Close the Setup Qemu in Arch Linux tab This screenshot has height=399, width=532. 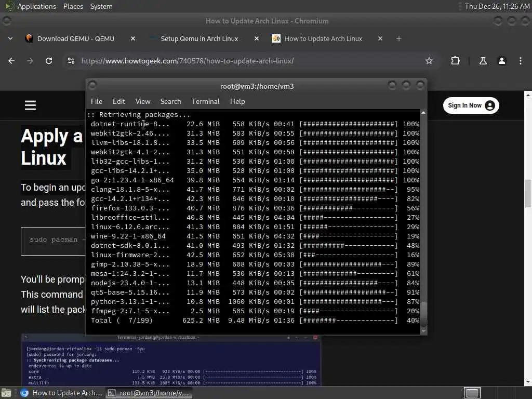coord(257,38)
